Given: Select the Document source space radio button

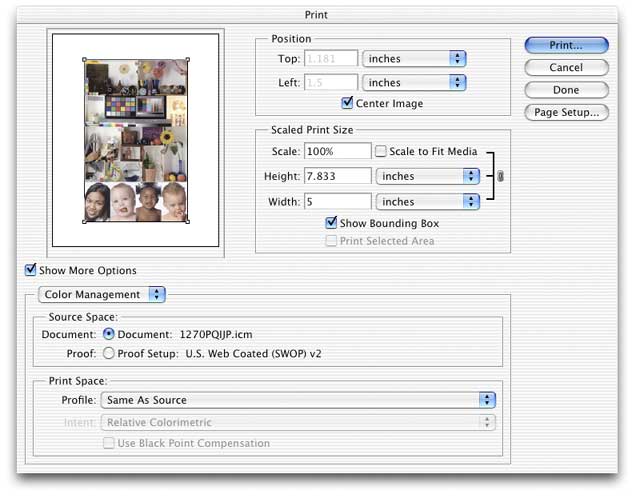Looking at the screenshot, I should (109, 334).
